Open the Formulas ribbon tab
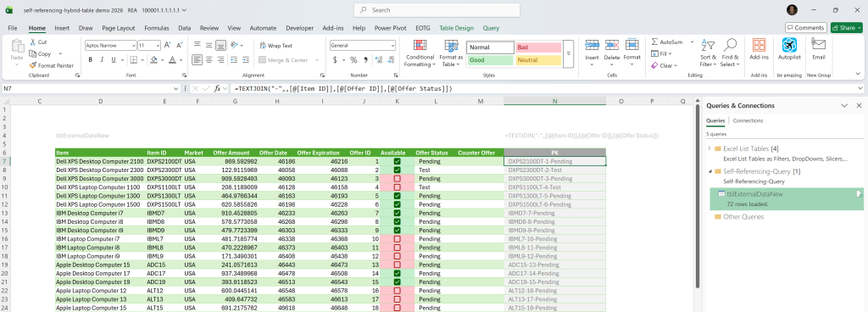 157,28
